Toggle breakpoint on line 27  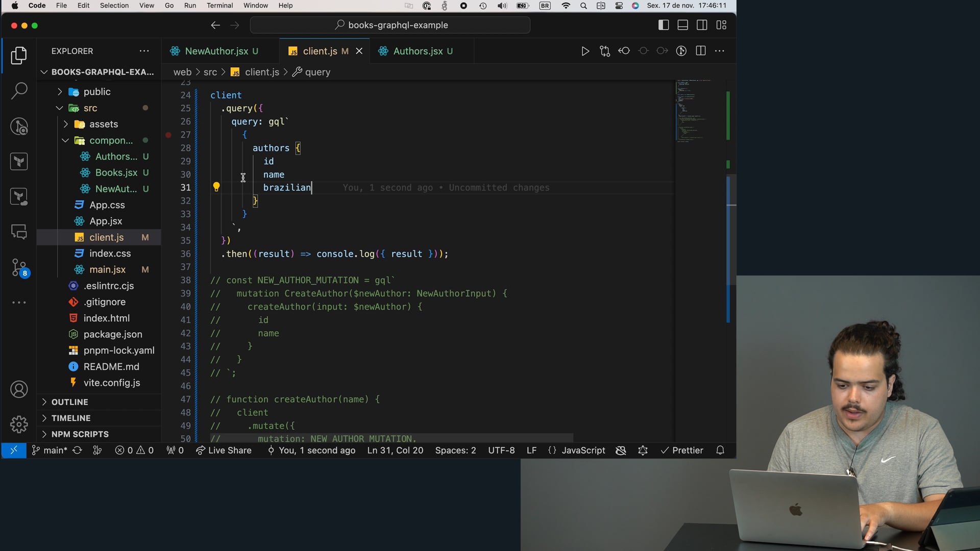pyautogui.click(x=168, y=135)
